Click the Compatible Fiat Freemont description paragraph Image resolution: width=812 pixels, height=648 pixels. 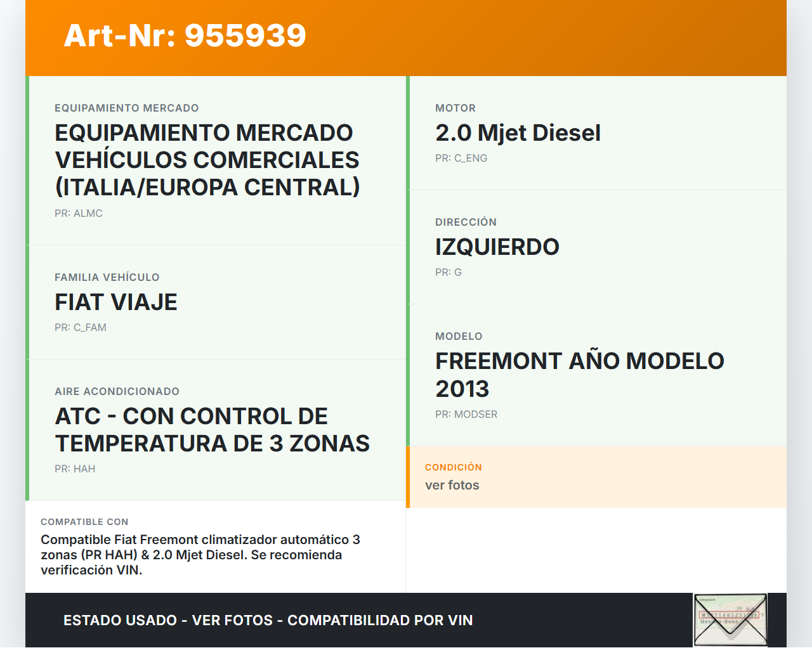[x=200, y=555]
